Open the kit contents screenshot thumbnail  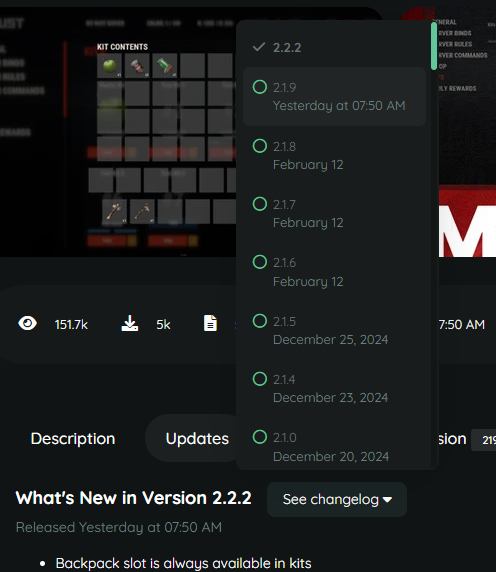pos(117,131)
